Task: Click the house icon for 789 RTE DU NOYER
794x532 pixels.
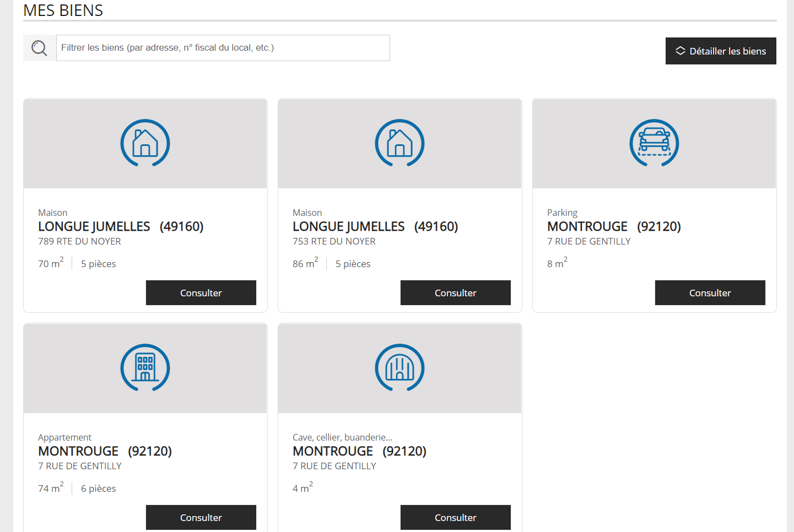Action: [145, 143]
